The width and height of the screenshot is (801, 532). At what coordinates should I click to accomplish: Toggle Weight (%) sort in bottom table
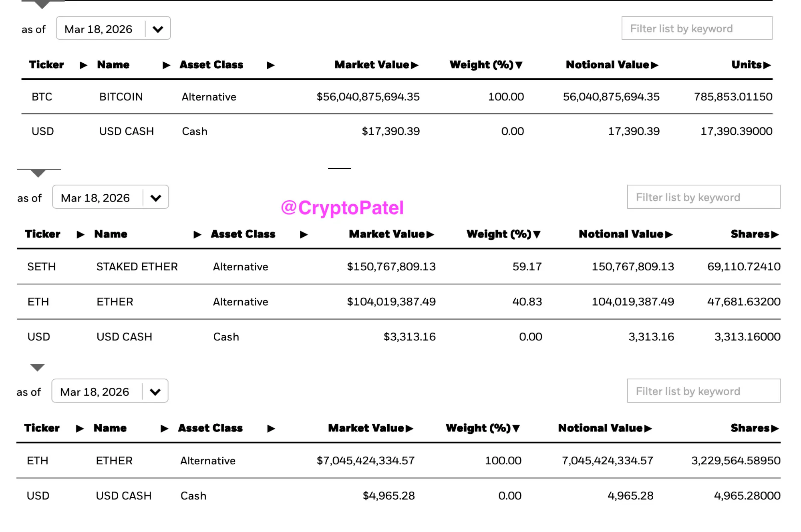(x=516, y=429)
